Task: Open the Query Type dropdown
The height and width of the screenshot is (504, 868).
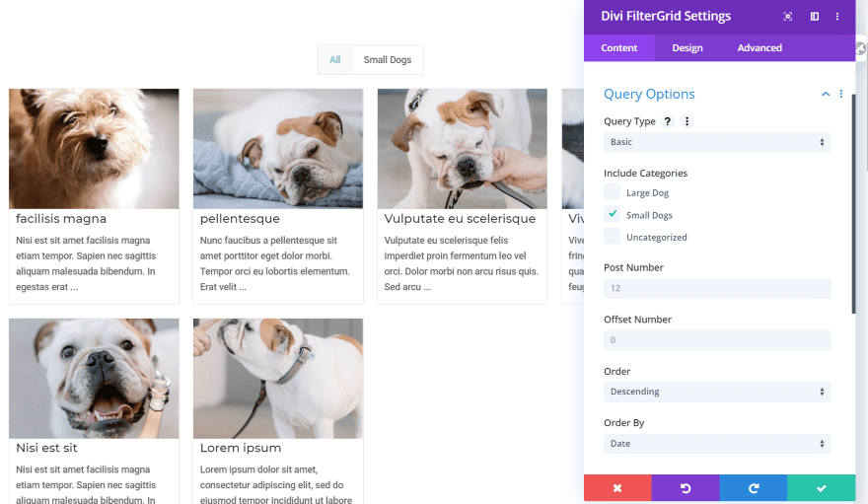Action: [717, 142]
